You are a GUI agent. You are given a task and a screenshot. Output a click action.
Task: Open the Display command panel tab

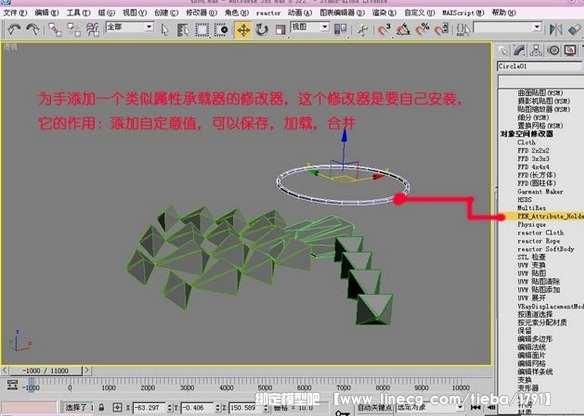[x=570, y=50]
